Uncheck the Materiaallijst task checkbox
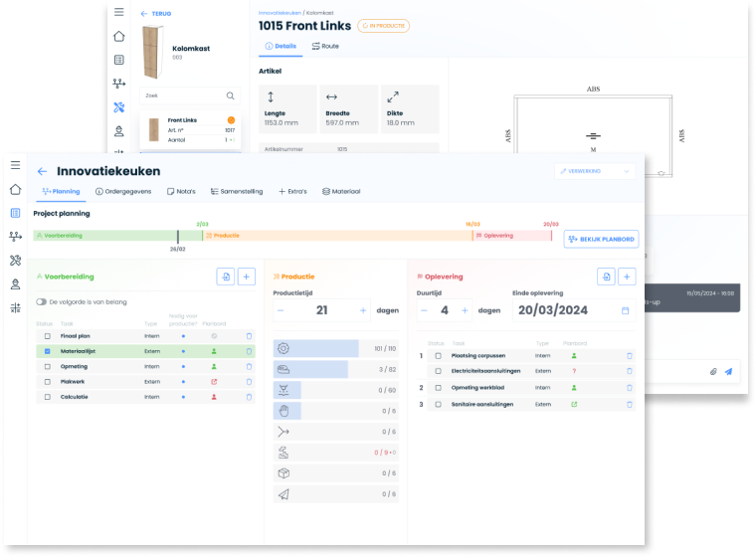This screenshot has width=756, height=557. [47, 351]
